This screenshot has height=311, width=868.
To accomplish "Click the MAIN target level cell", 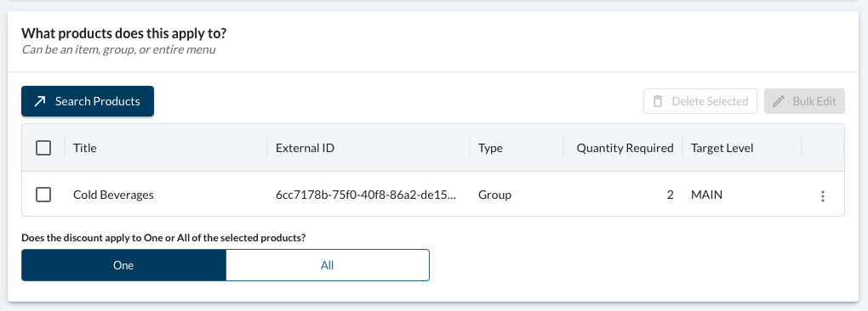I will click(x=706, y=195).
